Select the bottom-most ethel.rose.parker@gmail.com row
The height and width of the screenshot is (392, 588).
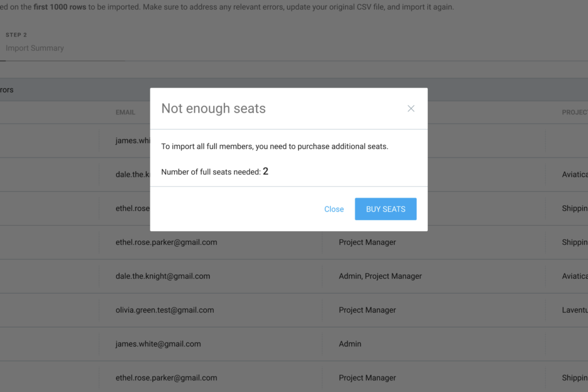click(166, 378)
